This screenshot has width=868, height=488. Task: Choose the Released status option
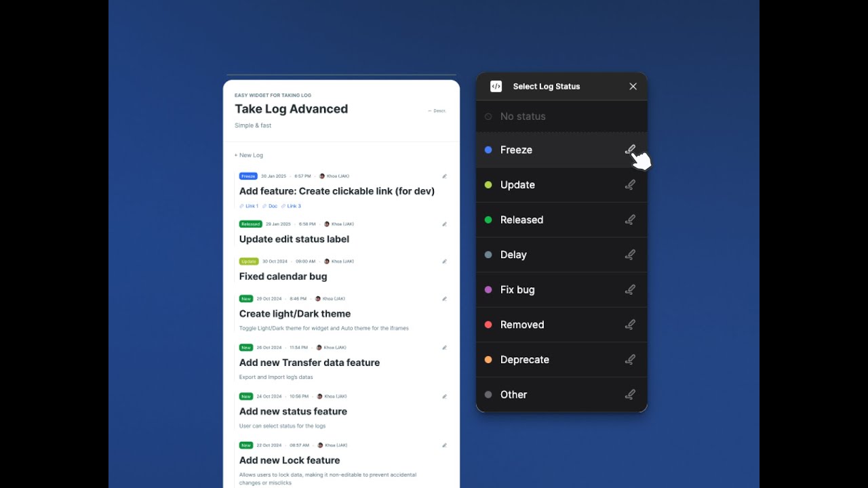[561, 220]
